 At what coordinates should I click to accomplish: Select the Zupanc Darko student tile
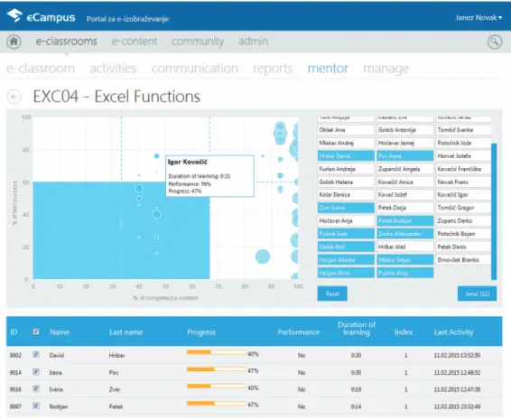pyautogui.click(x=463, y=220)
